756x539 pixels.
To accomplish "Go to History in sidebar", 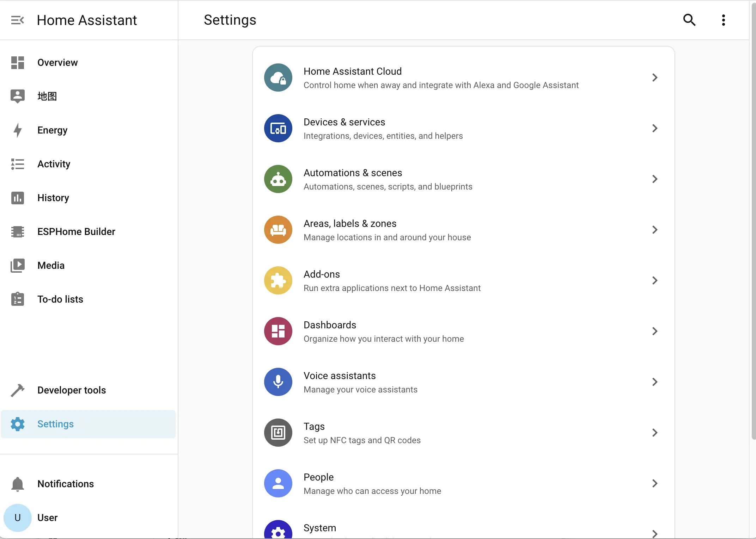I will click(x=53, y=198).
